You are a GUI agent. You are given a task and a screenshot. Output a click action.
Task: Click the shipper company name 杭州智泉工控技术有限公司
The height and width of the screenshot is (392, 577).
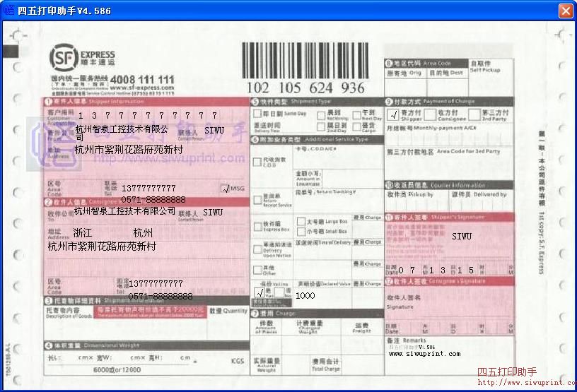[122, 133]
